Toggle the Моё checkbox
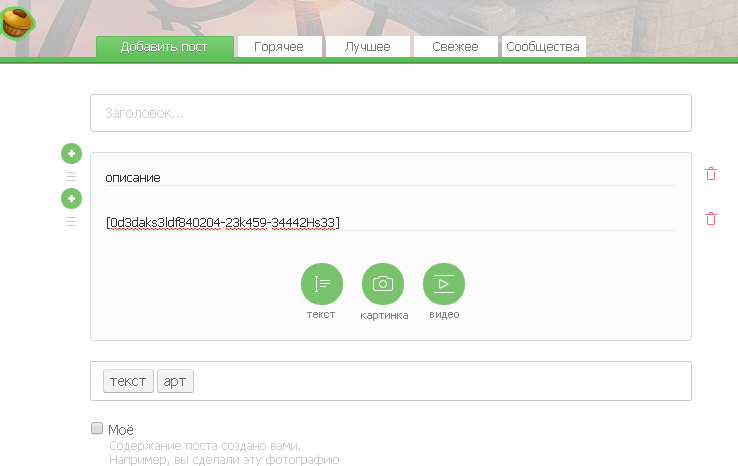The image size is (738, 466). click(x=97, y=428)
